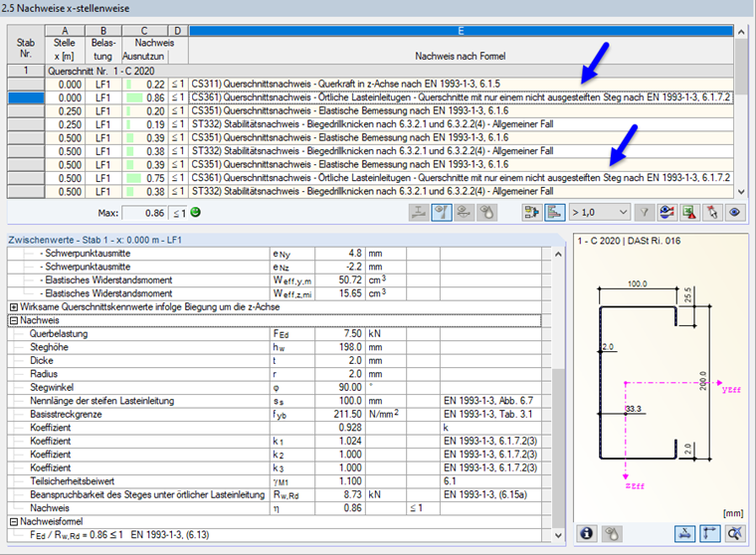This screenshot has height=555, width=756.
Task: Select column header E
Action: (461, 31)
